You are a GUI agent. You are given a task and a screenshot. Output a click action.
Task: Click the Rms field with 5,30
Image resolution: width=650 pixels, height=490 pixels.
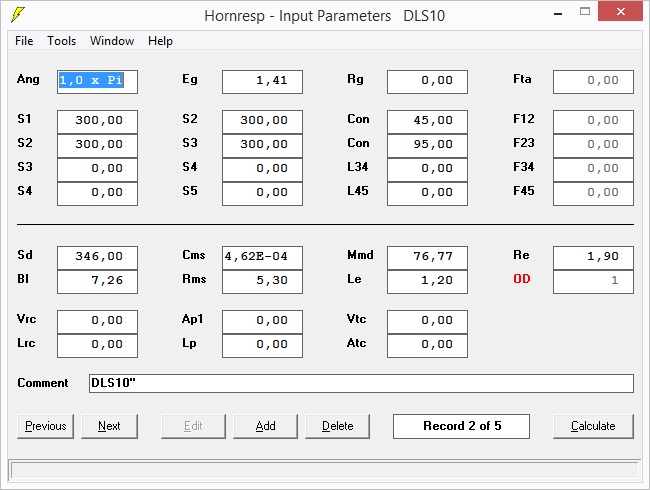pyautogui.click(x=262, y=282)
